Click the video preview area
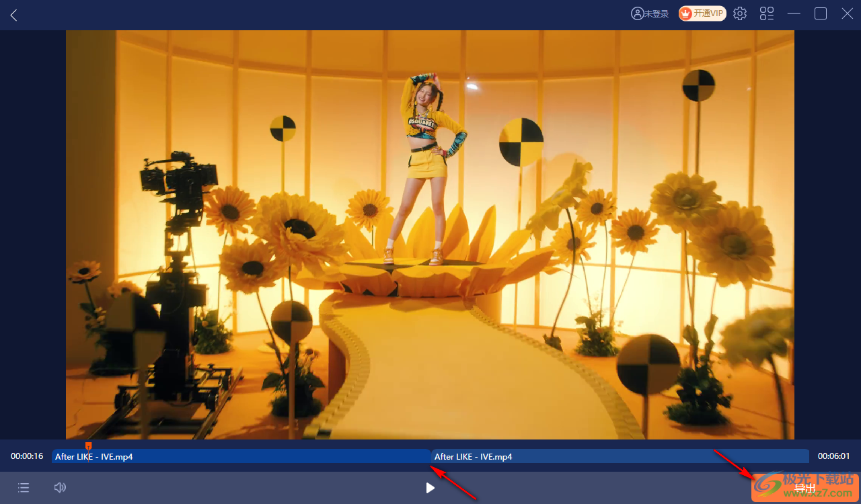The image size is (861, 504). pyautogui.click(x=430, y=235)
